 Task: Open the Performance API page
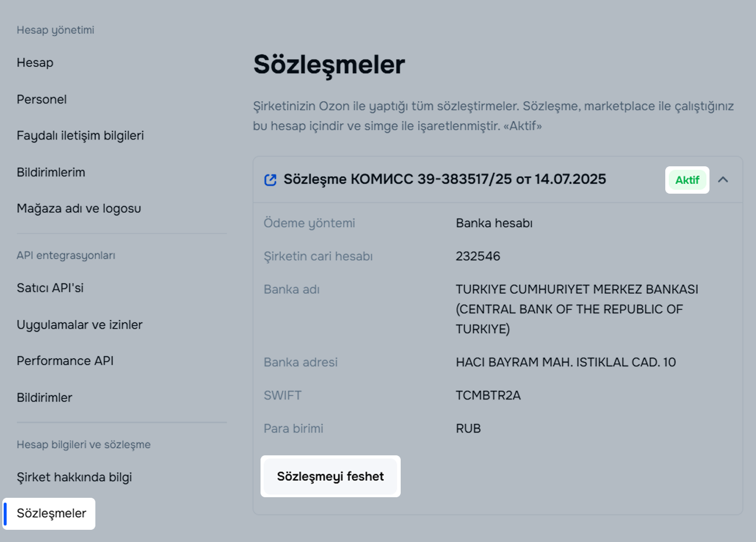(65, 361)
